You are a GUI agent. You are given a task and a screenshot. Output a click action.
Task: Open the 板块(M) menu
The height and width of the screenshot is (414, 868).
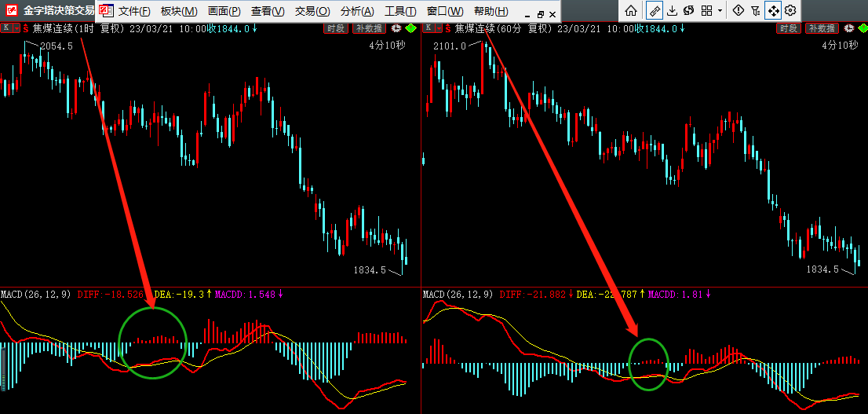pos(179,12)
